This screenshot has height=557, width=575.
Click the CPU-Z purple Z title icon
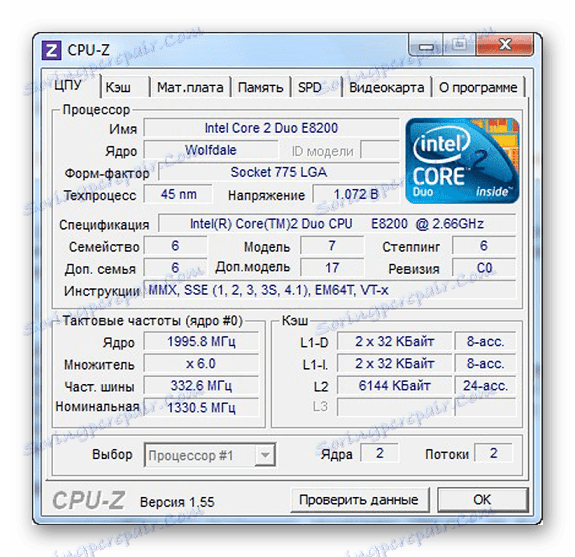tap(52, 50)
